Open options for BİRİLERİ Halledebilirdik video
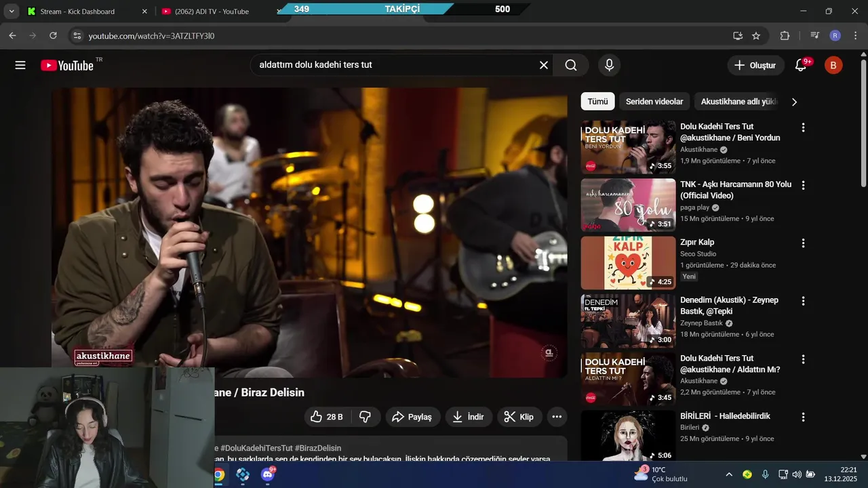 [x=803, y=417]
